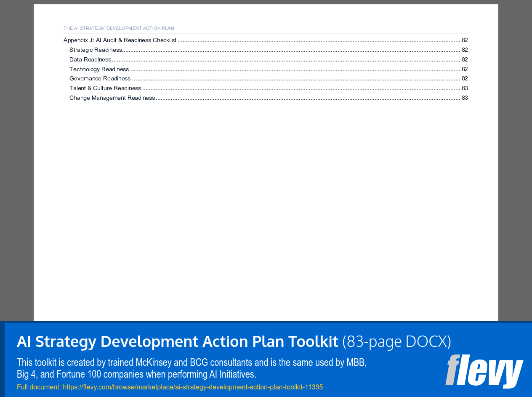The height and width of the screenshot is (397, 532).
Task: Click the full document URL link
Action: click(x=193, y=386)
